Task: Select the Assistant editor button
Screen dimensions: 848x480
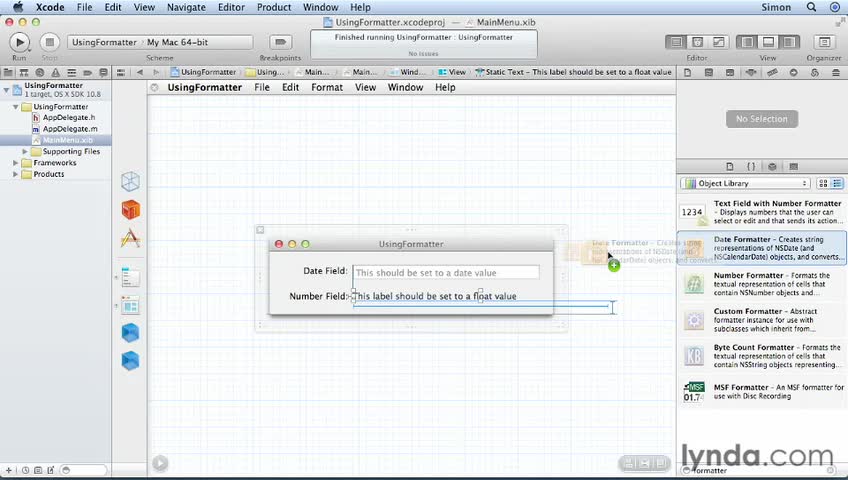Action: pos(698,42)
